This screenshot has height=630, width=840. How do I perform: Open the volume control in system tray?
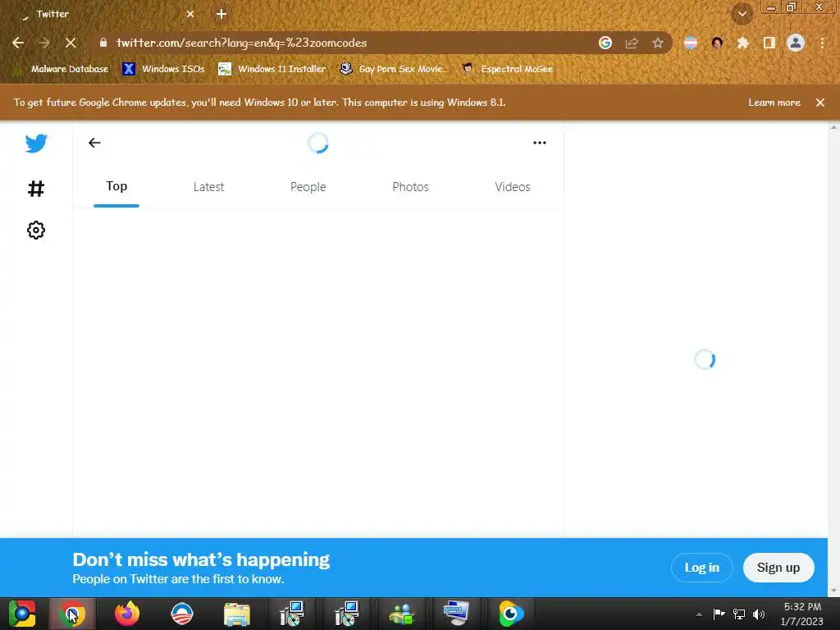pos(759,614)
